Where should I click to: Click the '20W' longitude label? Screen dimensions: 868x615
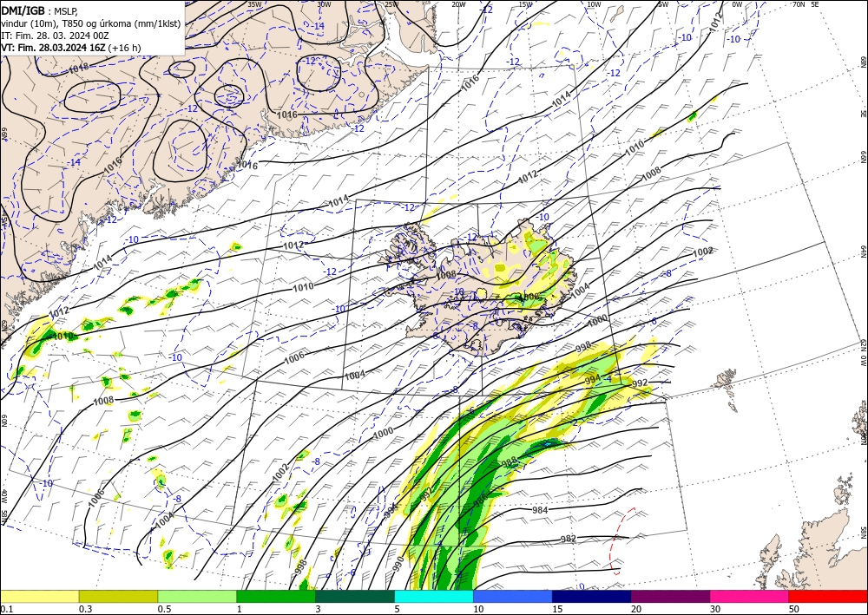pos(458,4)
